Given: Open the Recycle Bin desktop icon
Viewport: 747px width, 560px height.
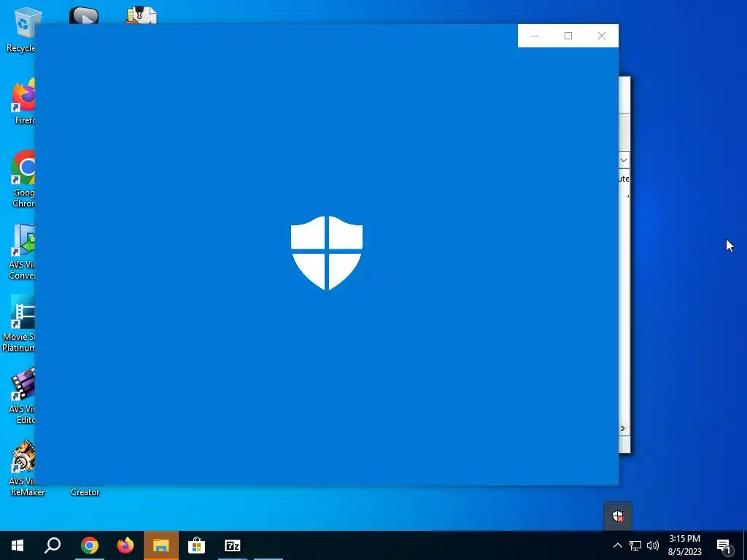Looking at the screenshot, I should [20, 28].
